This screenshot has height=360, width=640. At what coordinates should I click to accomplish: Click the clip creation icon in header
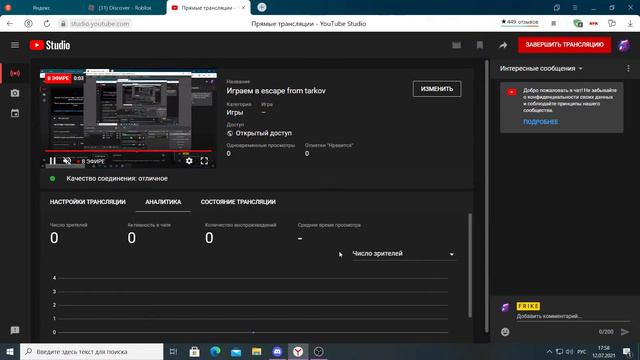[456, 45]
